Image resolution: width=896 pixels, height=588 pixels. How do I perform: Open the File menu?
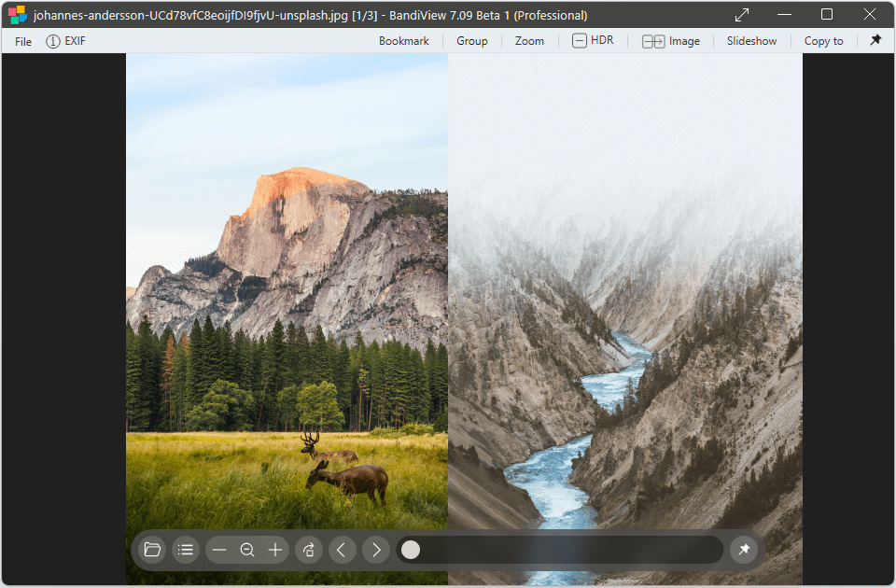[23, 41]
